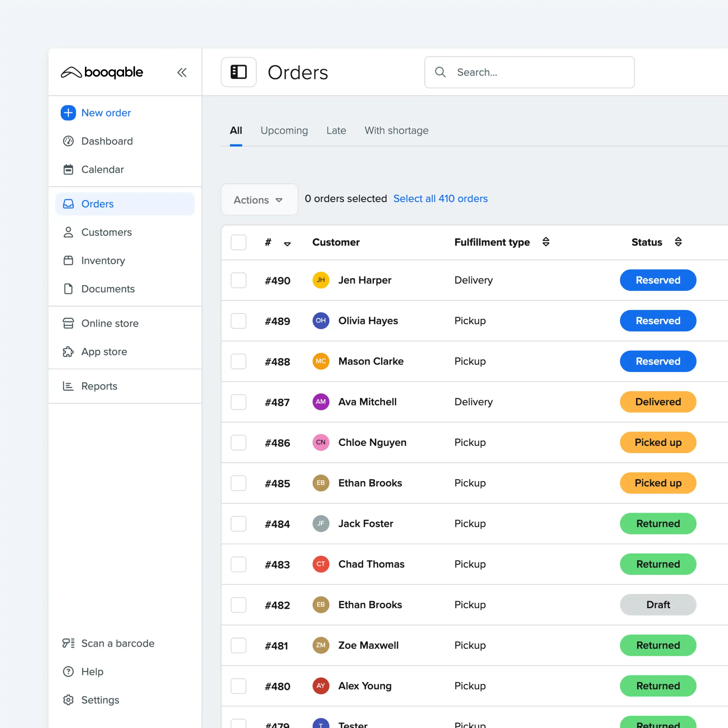The image size is (728, 728).
Task: Collapse the sidebar with the double chevron
Action: pos(182,72)
